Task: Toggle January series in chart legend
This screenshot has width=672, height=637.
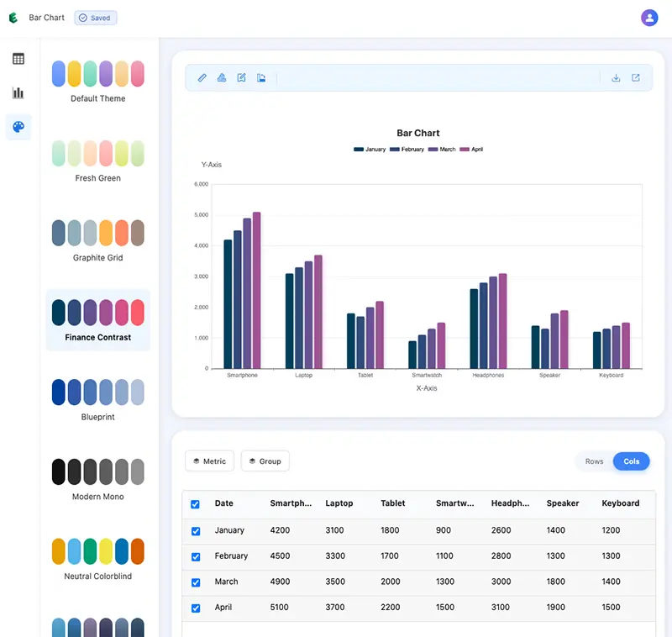Action: pos(370,150)
